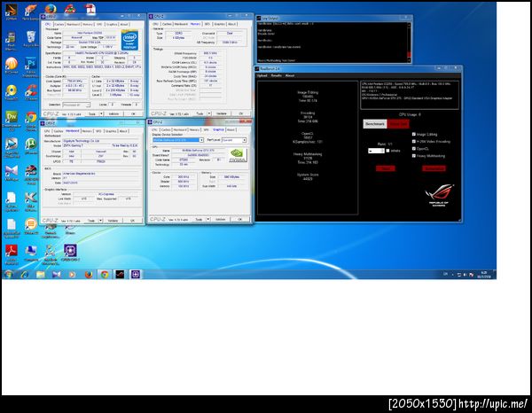The image size is (532, 413).
Task: Click the Live Output window scrollbar
Action: click(x=409, y=43)
